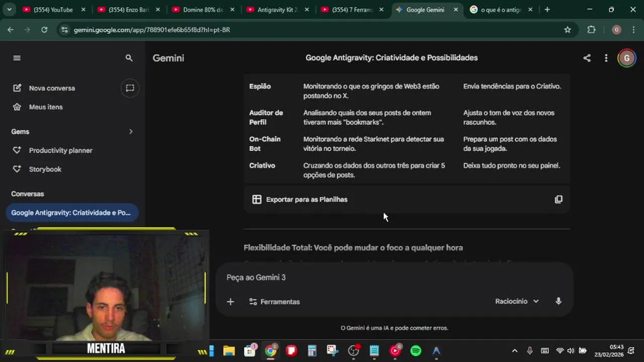Select Google Antigravity conversation in sidebar
Image resolution: width=644 pixels, height=362 pixels.
(x=71, y=213)
